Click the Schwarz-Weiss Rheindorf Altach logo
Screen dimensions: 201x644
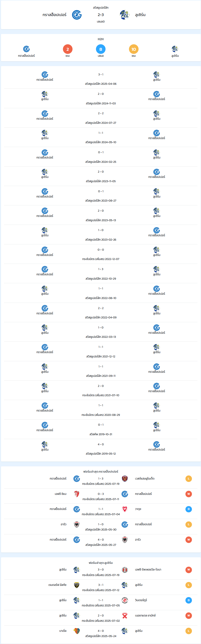(x=77, y=585)
